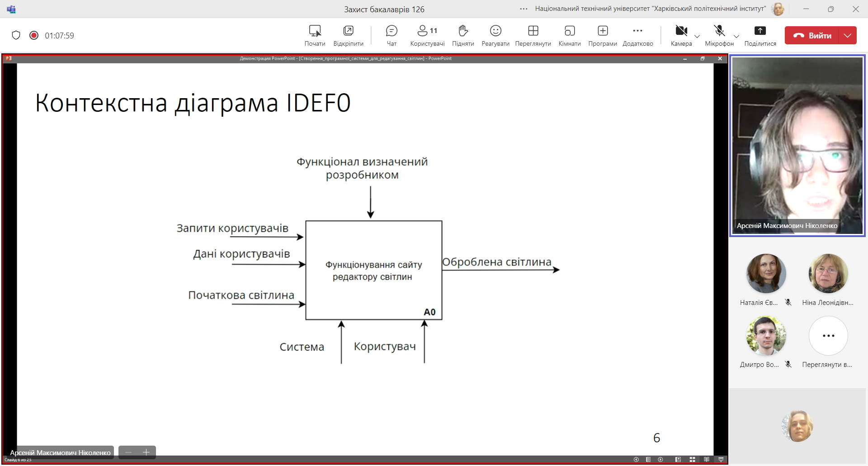This screenshot has height=466, width=868.
Task: Open the Додатково more actions menu
Action: click(x=637, y=35)
